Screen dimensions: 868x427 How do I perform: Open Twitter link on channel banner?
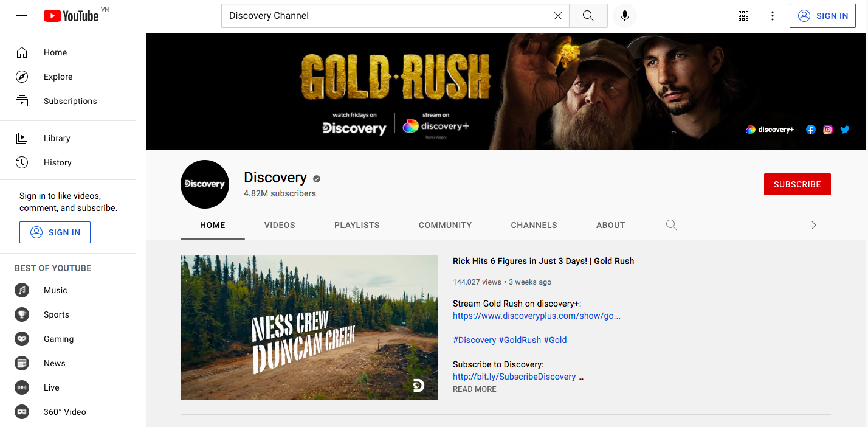coord(844,130)
